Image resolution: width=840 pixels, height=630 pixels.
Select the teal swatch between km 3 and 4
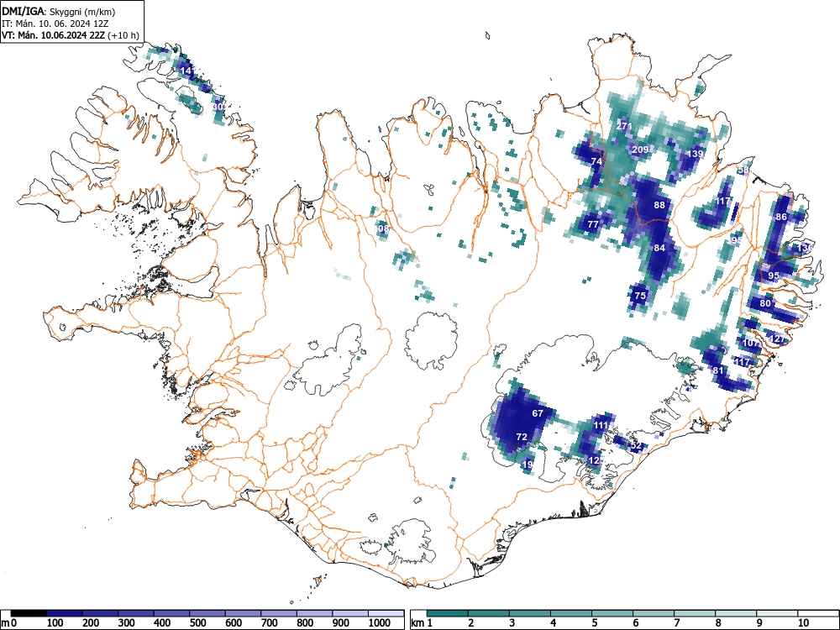click(530, 613)
